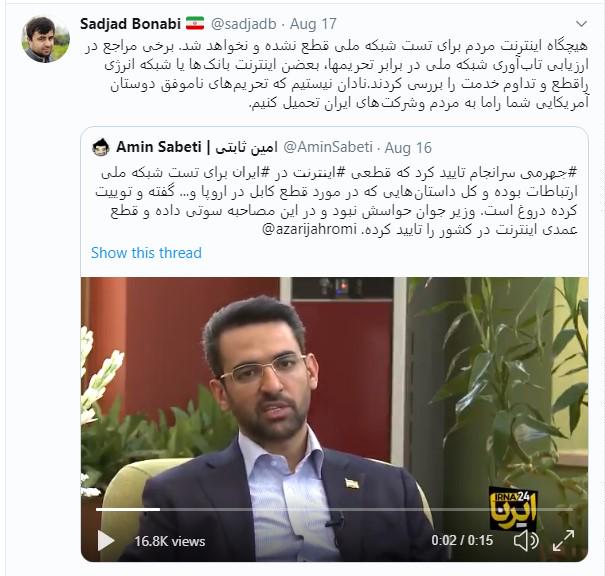Viewport: 605px width, 576px height.
Task: Click the @AminSabeti handle
Action: 328,147
